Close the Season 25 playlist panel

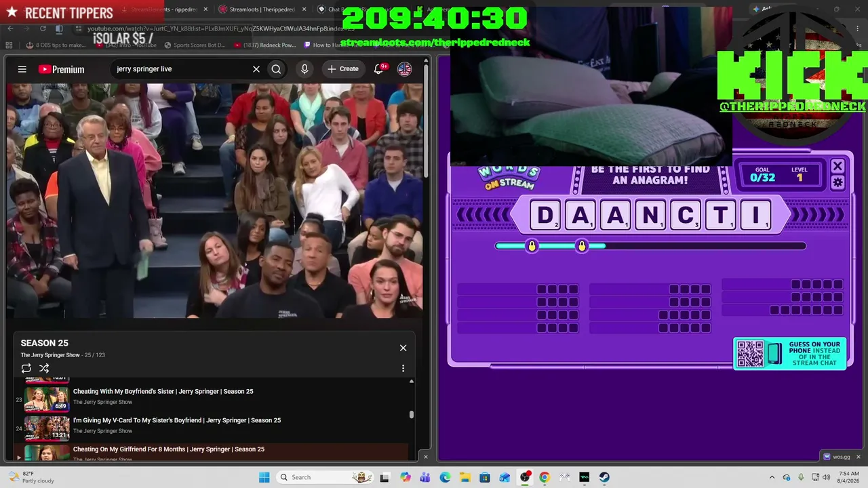click(403, 348)
